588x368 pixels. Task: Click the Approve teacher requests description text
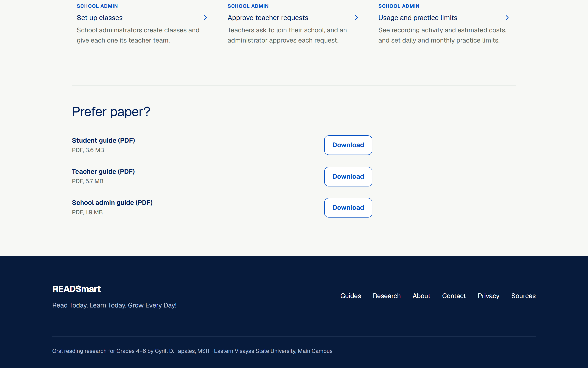tap(287, 35)
